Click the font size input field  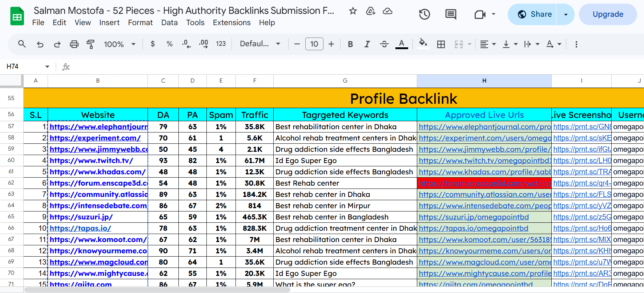point(314,44)
